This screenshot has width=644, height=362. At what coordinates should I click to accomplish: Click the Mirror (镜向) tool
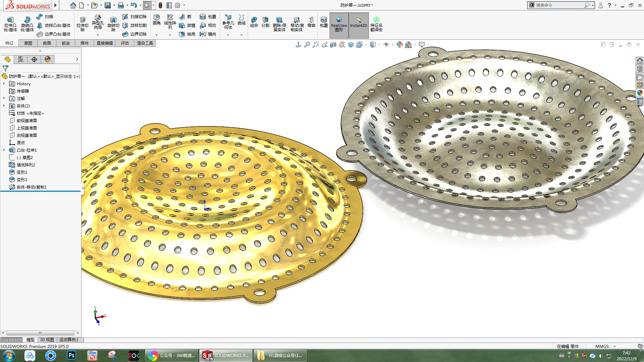208,34
